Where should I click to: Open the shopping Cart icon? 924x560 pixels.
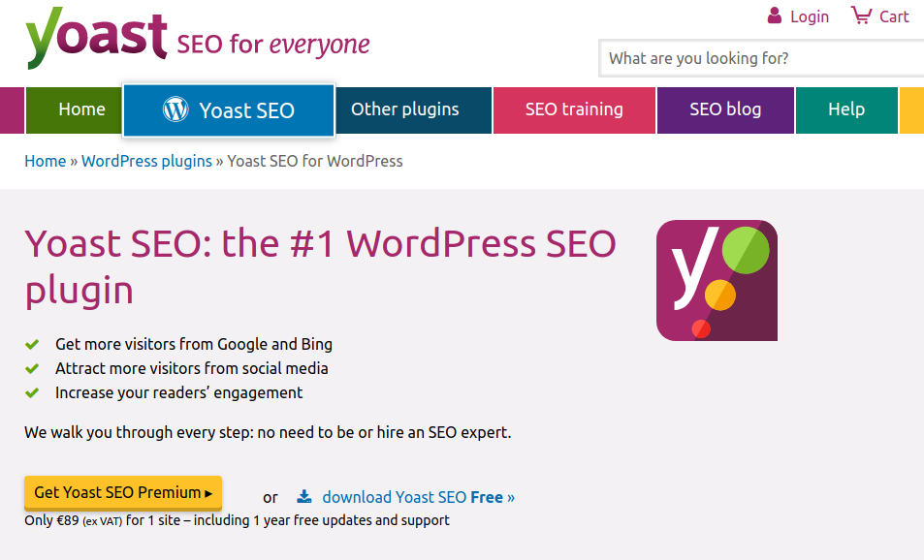point(861,16)
